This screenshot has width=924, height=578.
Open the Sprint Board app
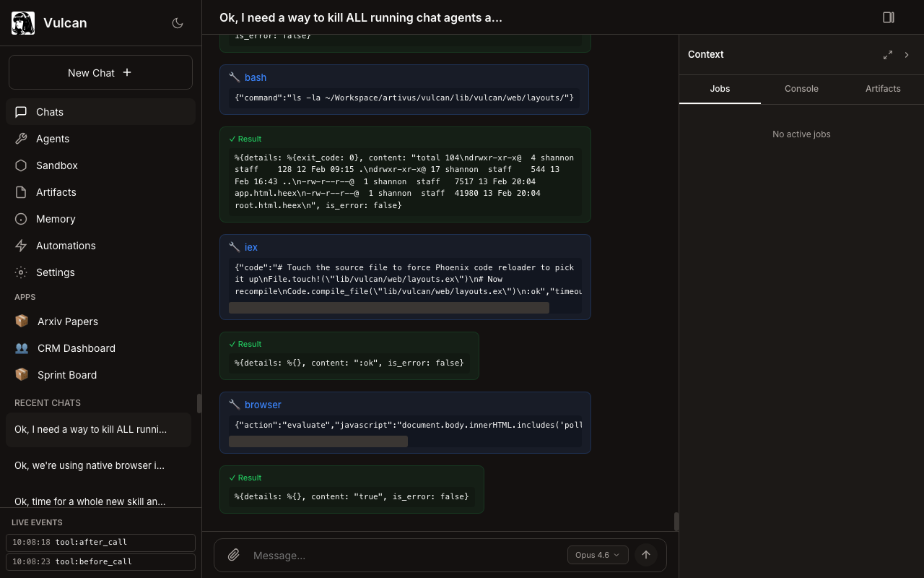(x=66, y=375)
